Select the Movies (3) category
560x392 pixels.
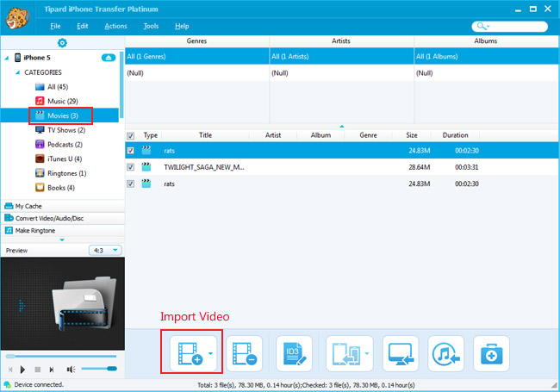pyautogui.click(x=59, y=115)
